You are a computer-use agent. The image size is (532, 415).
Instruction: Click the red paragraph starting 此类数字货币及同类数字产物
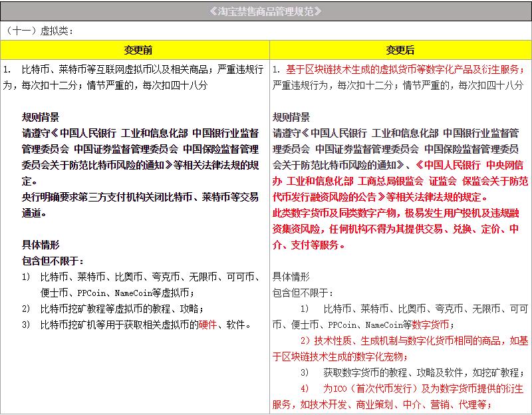396,213
